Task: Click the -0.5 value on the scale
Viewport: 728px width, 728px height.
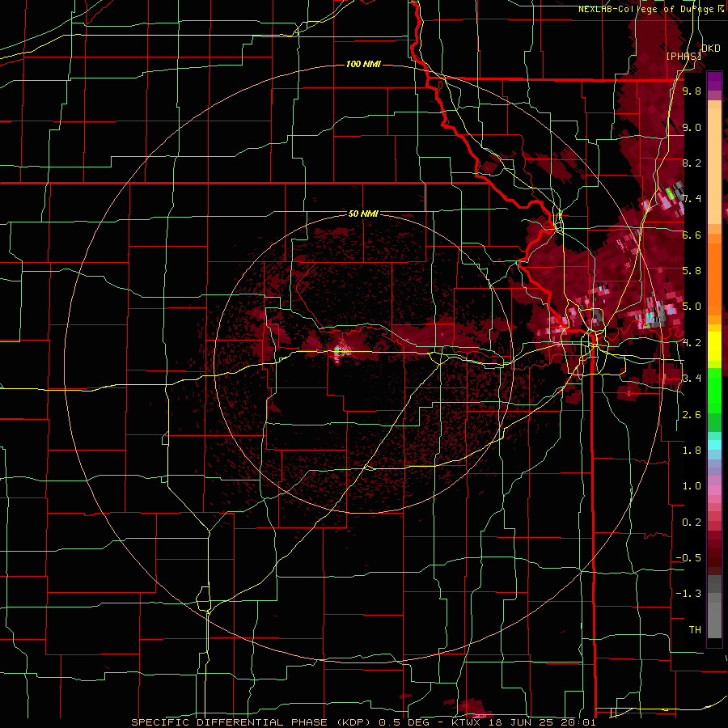Action: [688, 558]
